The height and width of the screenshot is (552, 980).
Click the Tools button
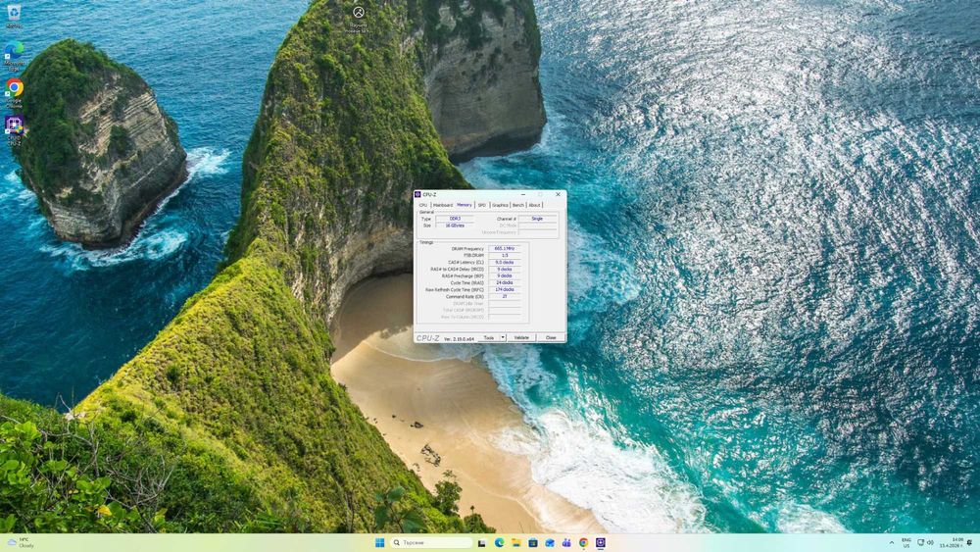[x=489, y=337]
